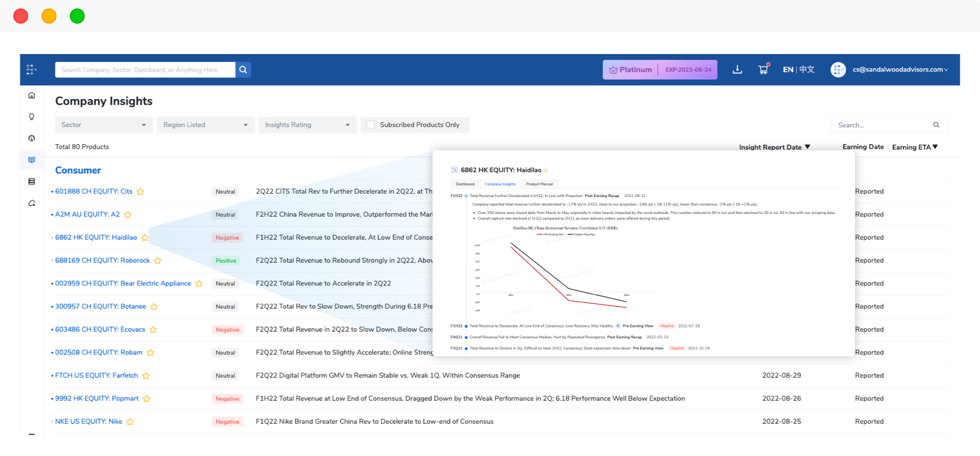
Task: Click Positive badge on Roborock row
Action: (x=226, y=261)
